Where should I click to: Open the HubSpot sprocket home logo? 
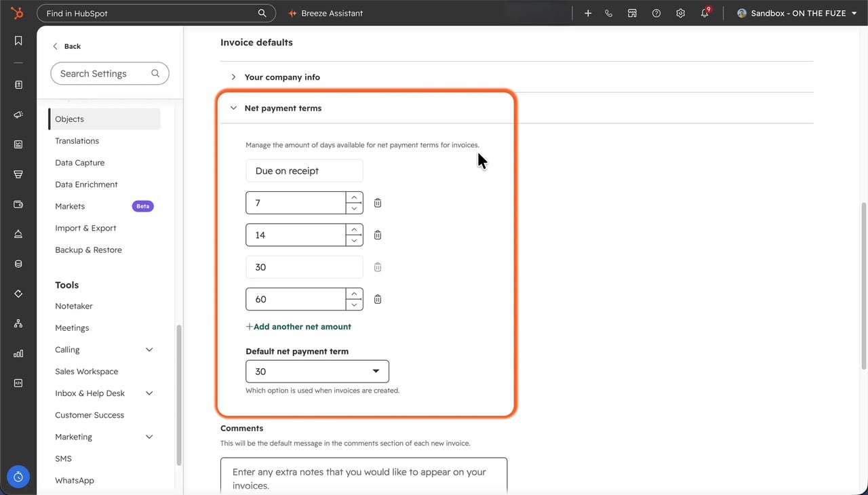[18, 13]
